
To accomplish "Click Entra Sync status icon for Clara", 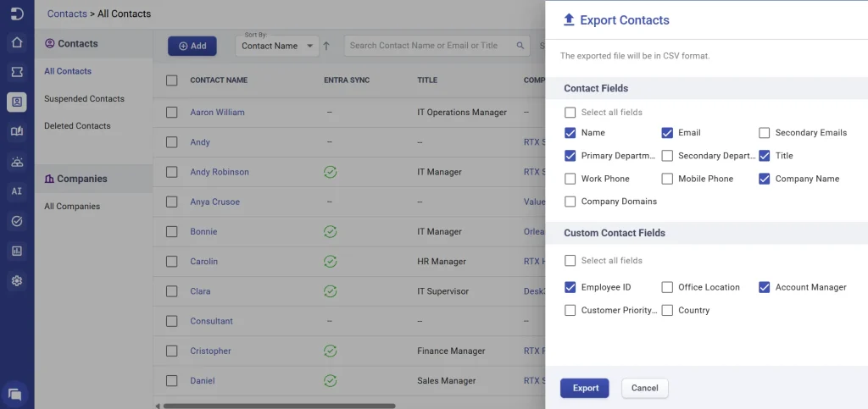I will point(330,291).
